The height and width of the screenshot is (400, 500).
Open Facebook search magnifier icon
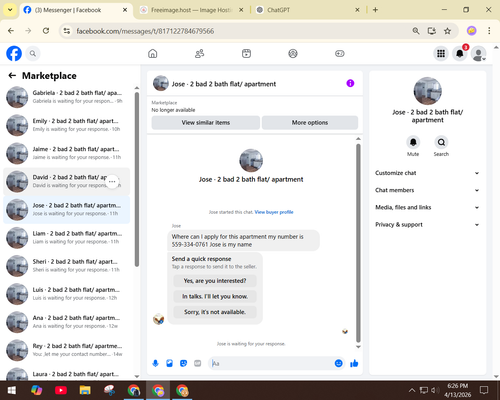pyautogui.click(x=33, y=53)
